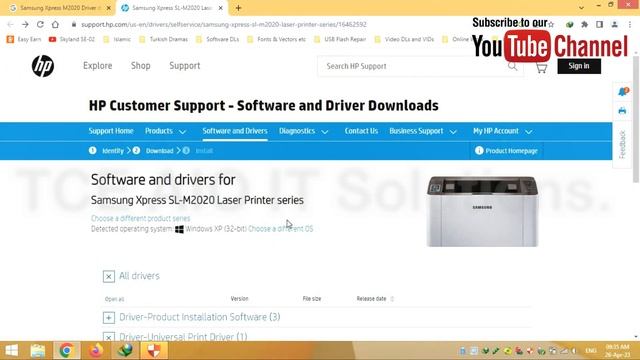
Task: Go back with the browser arrow
Action: coord(11,24)
